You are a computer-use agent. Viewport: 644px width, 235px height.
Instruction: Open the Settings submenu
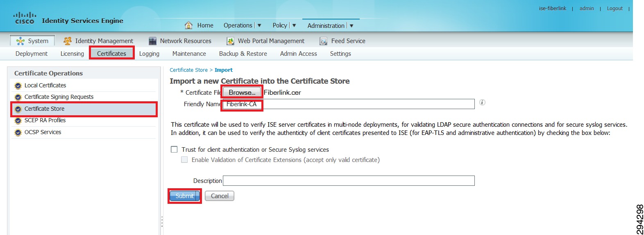340,53
